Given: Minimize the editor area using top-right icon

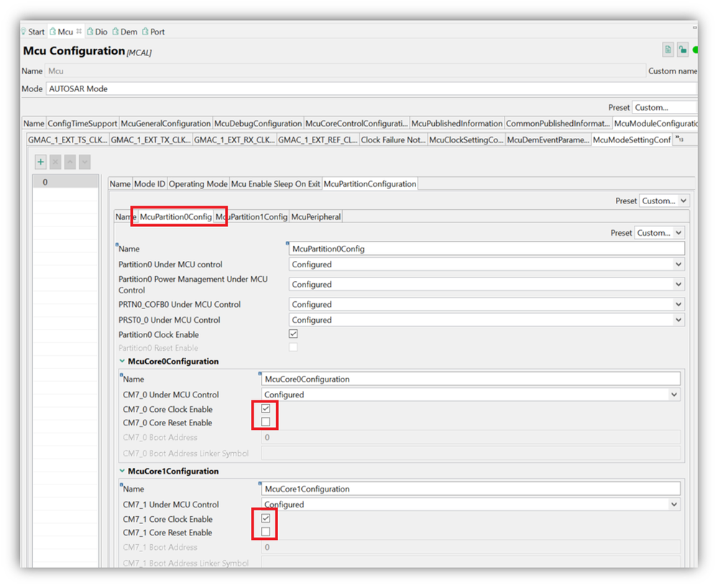Looking at the screenshot, I should (x=694, y=28).
